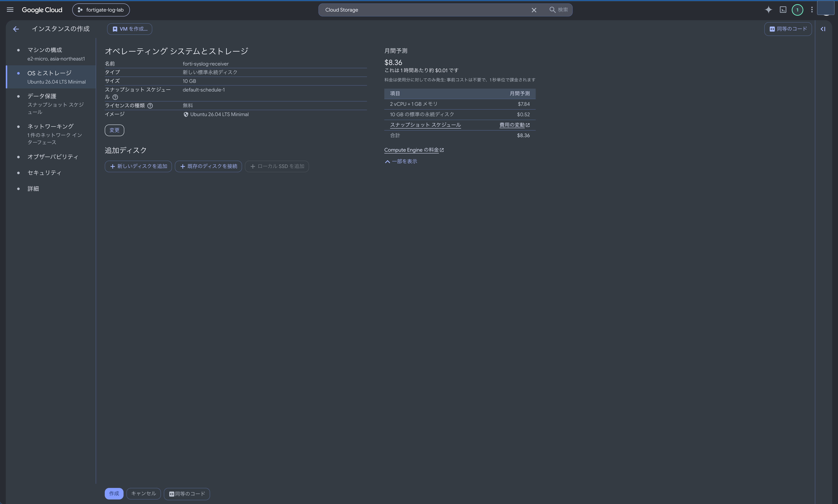Open the three-dot settings menu in header
The height and width of the screenshot is (504, 838).
812,10
